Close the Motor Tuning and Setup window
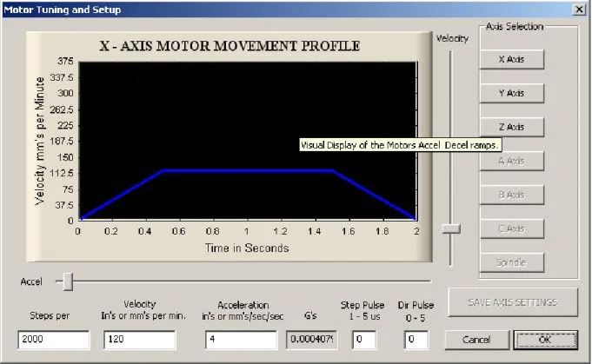Viewport: 592px width, 364px height. pos(579,10)
